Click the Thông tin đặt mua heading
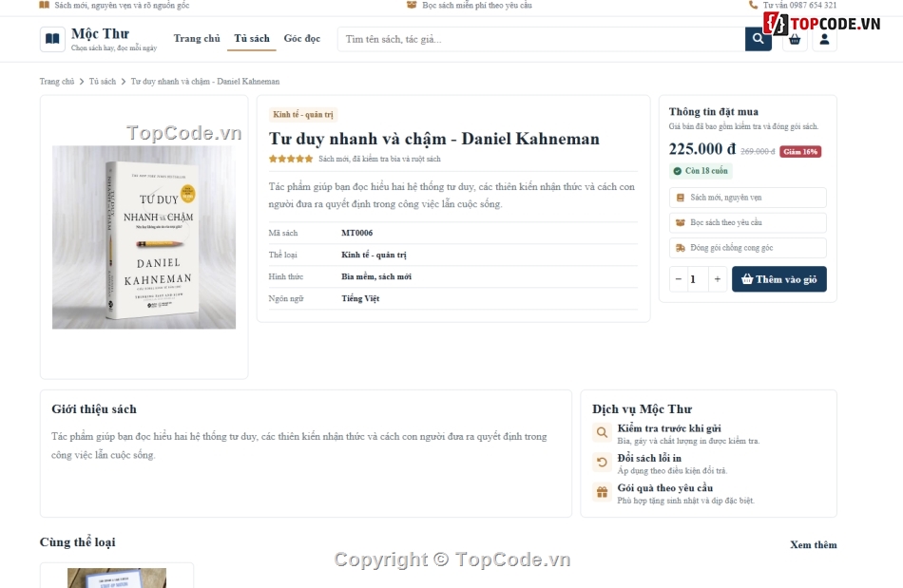Image resolution: width=903 pixels, height=588 pixels. [x=714, y=112]
